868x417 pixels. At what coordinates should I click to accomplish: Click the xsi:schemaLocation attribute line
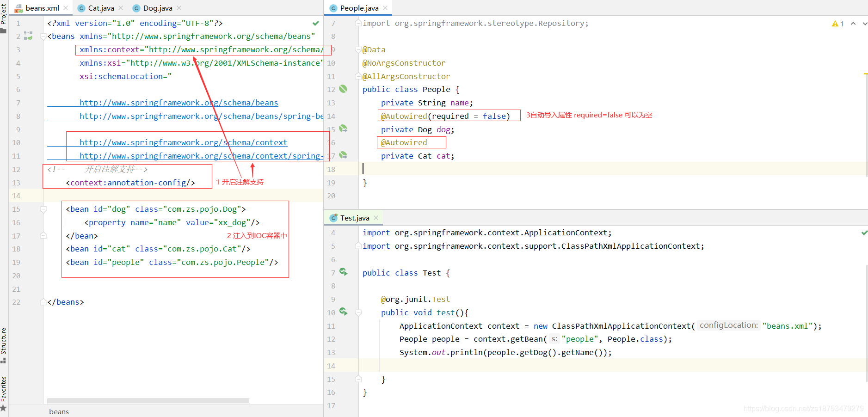pyautogui.click(x=125, y=76)
